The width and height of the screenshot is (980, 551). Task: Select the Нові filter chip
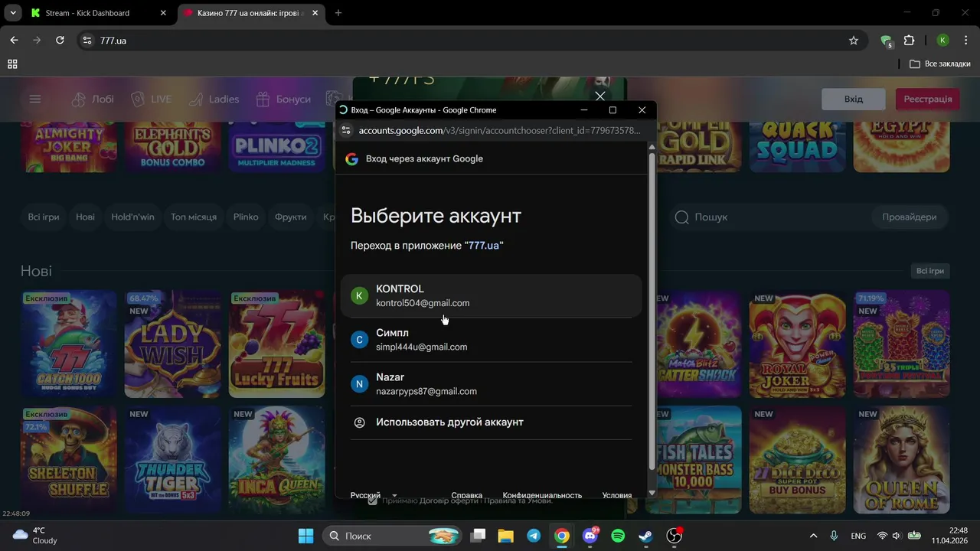[x=86, y=217]
